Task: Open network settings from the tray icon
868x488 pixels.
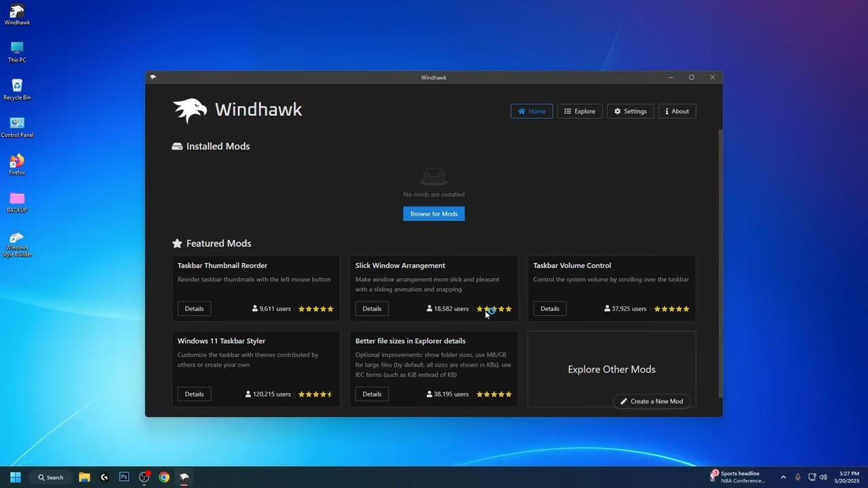Action: point(812,477)
